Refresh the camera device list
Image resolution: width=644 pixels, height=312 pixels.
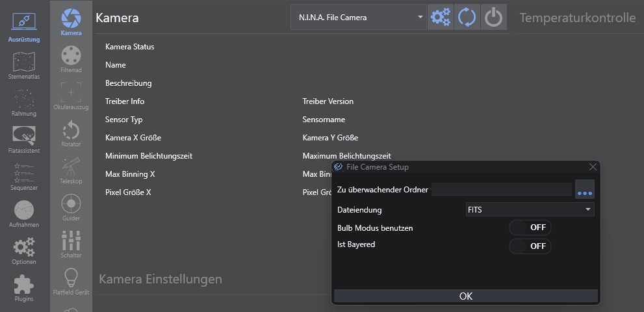pos(467,18)
